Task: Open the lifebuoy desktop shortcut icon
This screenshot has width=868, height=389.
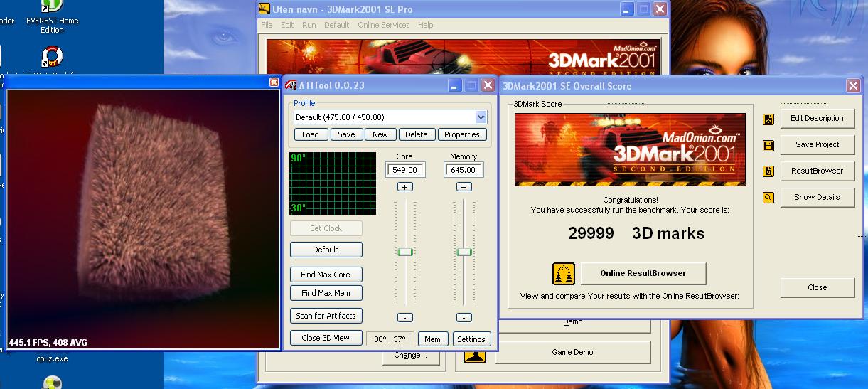Action: 52,57
